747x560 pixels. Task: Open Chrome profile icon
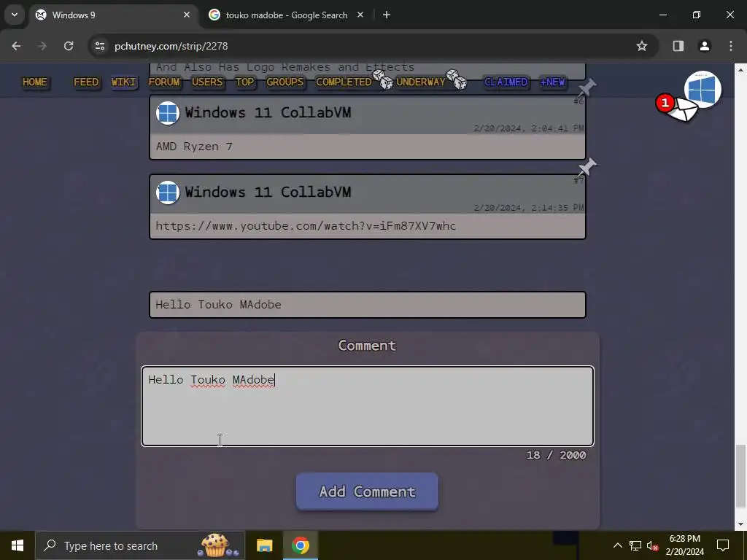pyautogui.click(x=705, y=46)
